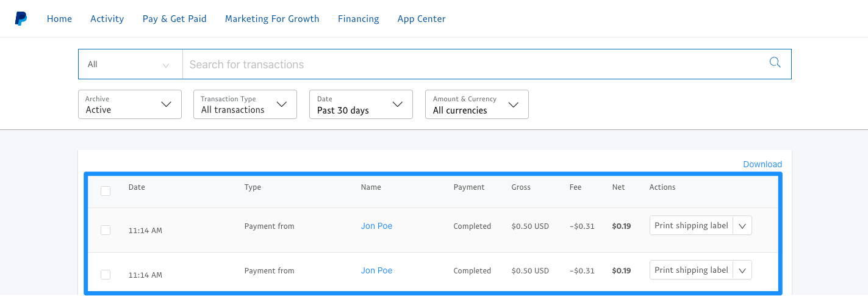The image size is (868, 296).
Task: Expand actions chevron in first transaction row
Action: (742, 225)
